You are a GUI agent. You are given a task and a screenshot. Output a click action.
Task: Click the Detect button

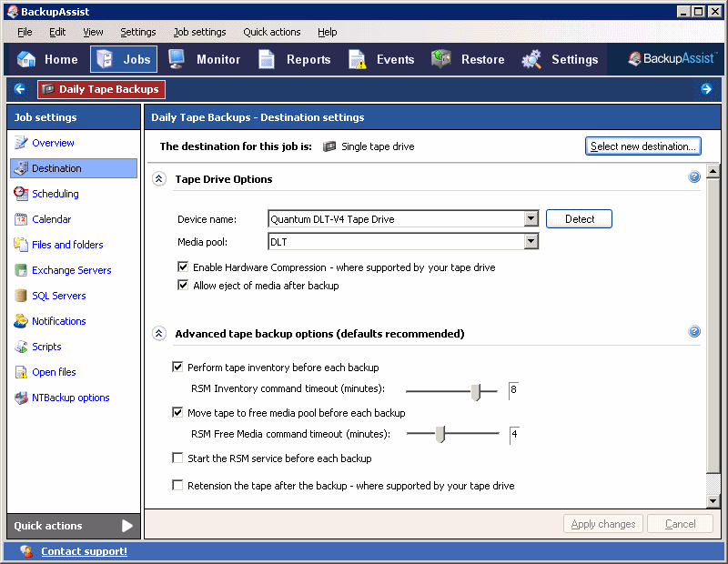click(x=579, y=218)
